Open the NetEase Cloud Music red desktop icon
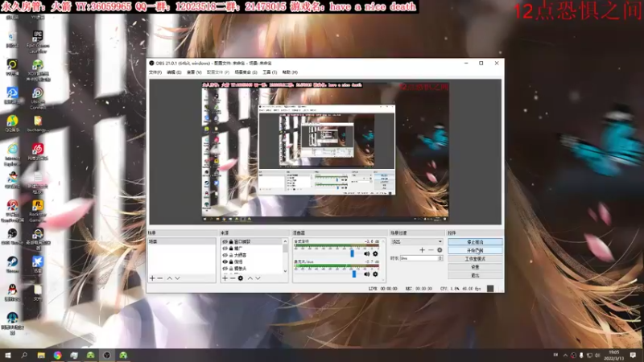 click(x=38, y=151)
